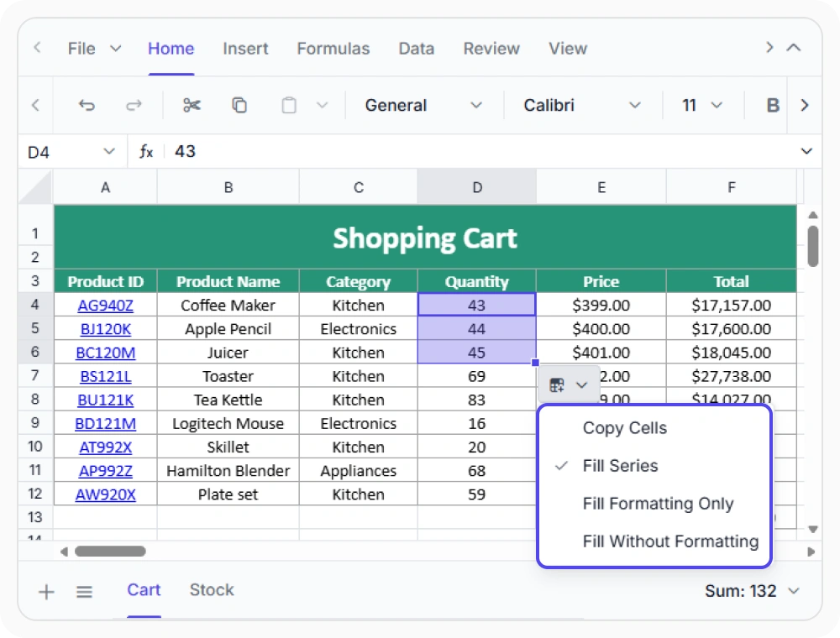Open the AG940Z product link
This screenshot has width=840, height=638.
coord(106,306)
